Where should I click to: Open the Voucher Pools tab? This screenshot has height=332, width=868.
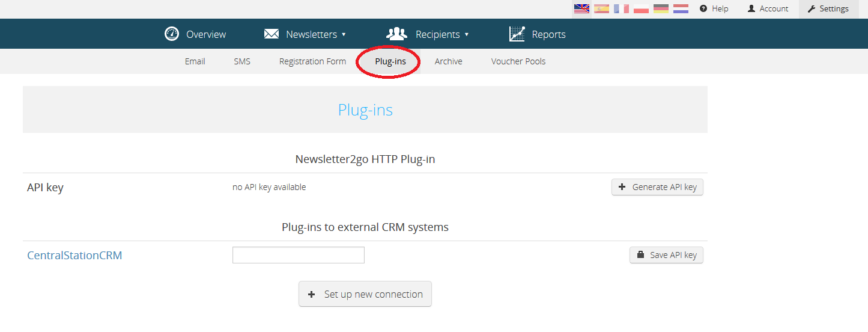[518, 61]
